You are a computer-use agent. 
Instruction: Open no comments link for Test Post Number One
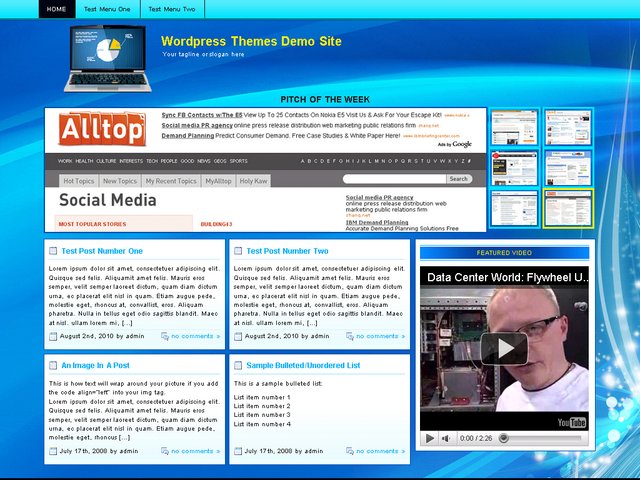pos(196,336)
